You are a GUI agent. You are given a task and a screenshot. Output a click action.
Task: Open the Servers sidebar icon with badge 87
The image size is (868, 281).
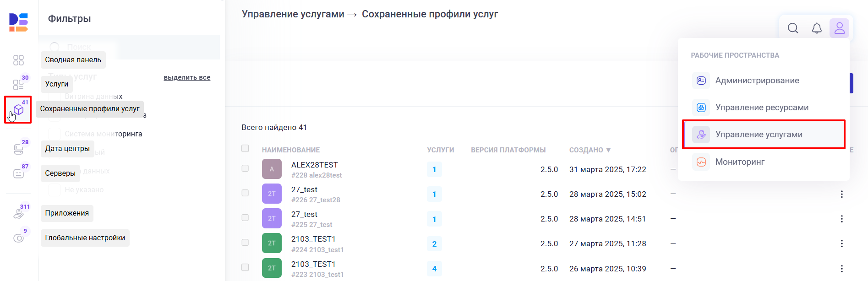pyautogui.click(x=18, y=173)
